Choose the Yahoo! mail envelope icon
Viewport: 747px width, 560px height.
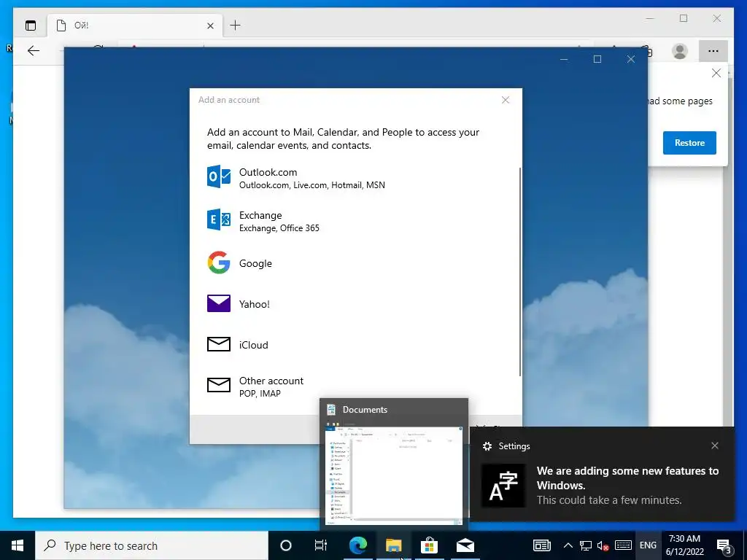[219, 303]
